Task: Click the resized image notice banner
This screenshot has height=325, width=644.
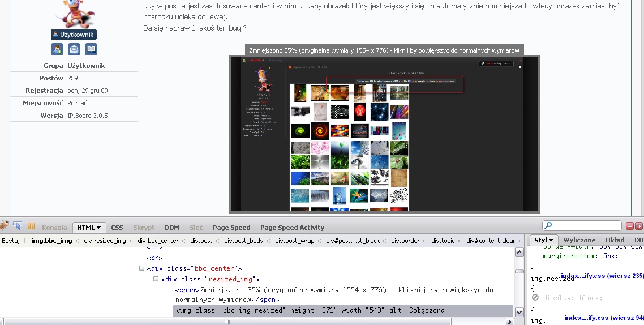Action: [x=384, y=50]
